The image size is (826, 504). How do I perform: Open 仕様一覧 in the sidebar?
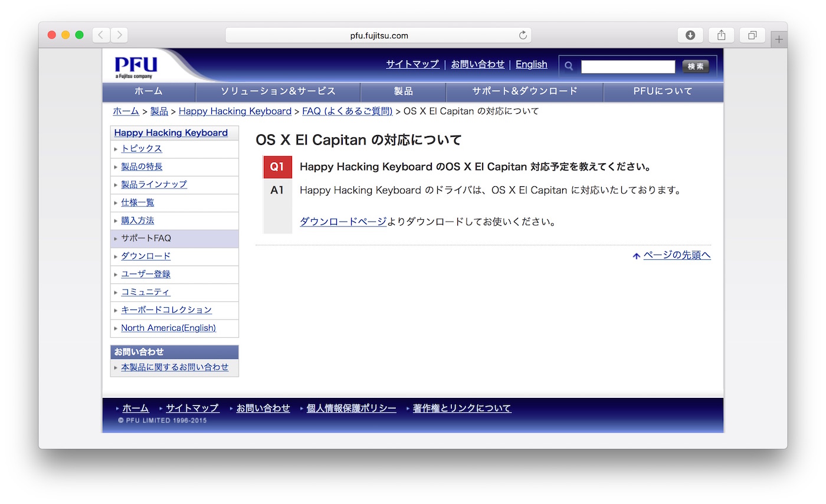(x=137, y=203)
